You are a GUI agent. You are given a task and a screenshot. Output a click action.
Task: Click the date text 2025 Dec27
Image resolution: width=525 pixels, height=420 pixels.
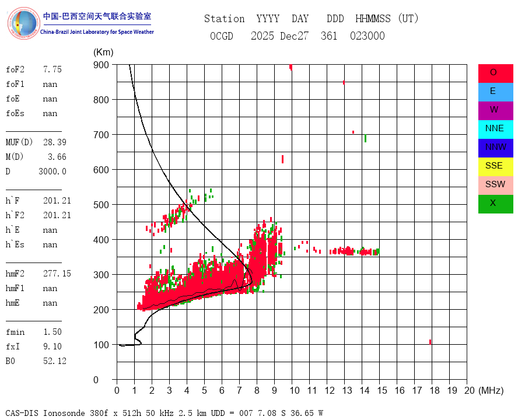[279, 36]
